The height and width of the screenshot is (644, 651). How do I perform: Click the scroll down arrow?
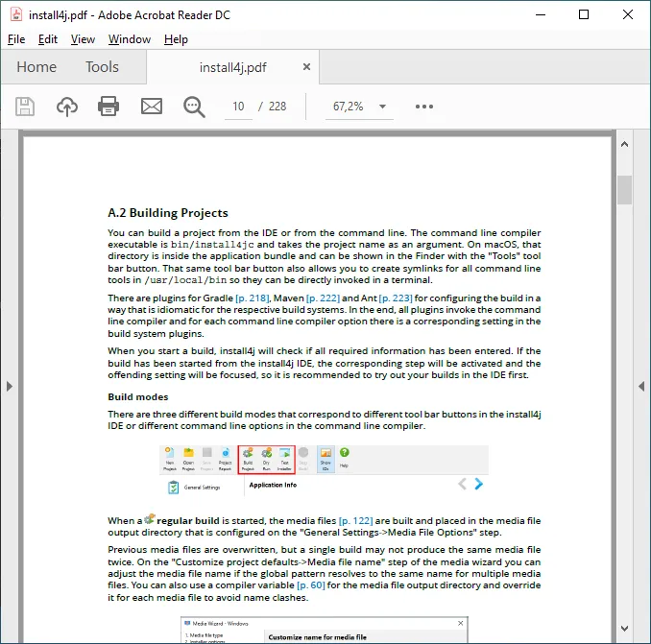pos(624,629)
